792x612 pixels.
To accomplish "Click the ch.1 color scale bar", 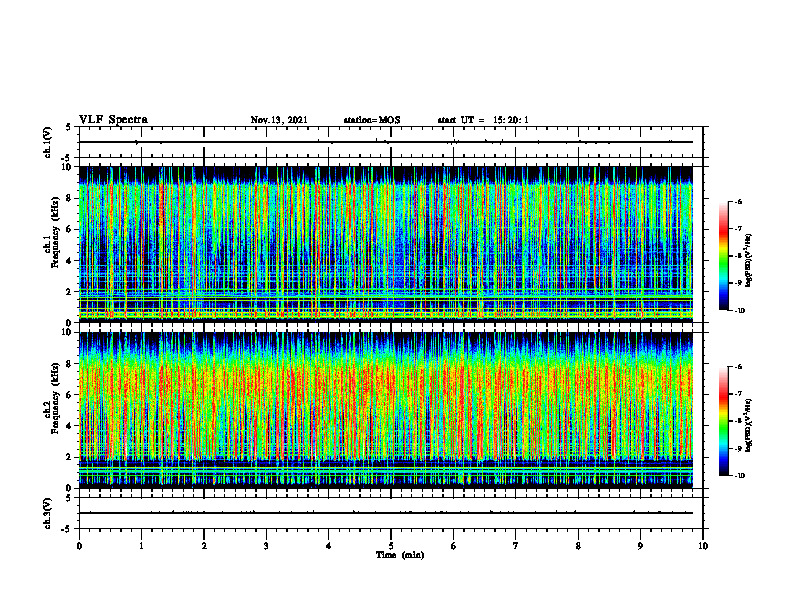I will 723,256.
